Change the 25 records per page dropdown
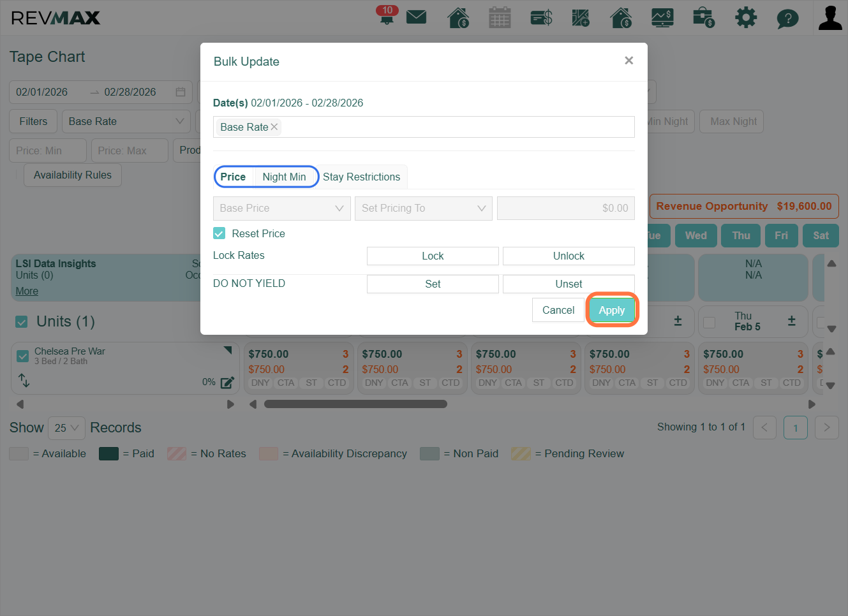The width and height of the screenshot is (848, 616). [66, 428]
